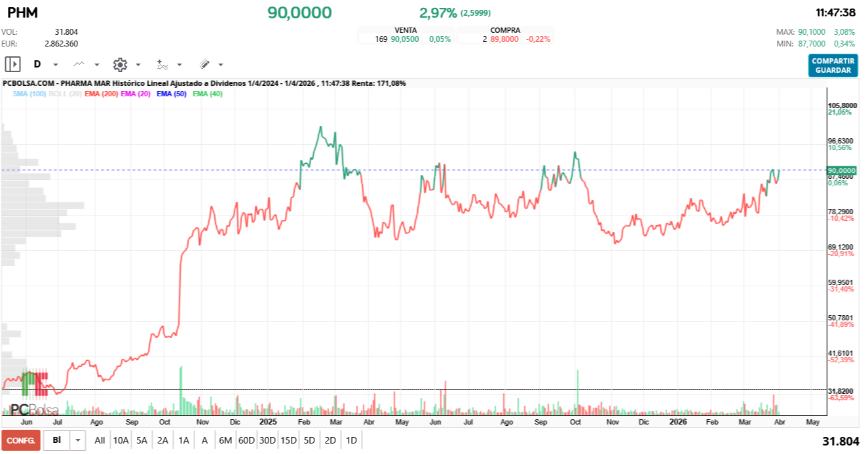This screenshot has height=454, width=868.
Task: Expand the dropdown arrow next to D interval
Action: pyautogui.click(x=56, y=65)
